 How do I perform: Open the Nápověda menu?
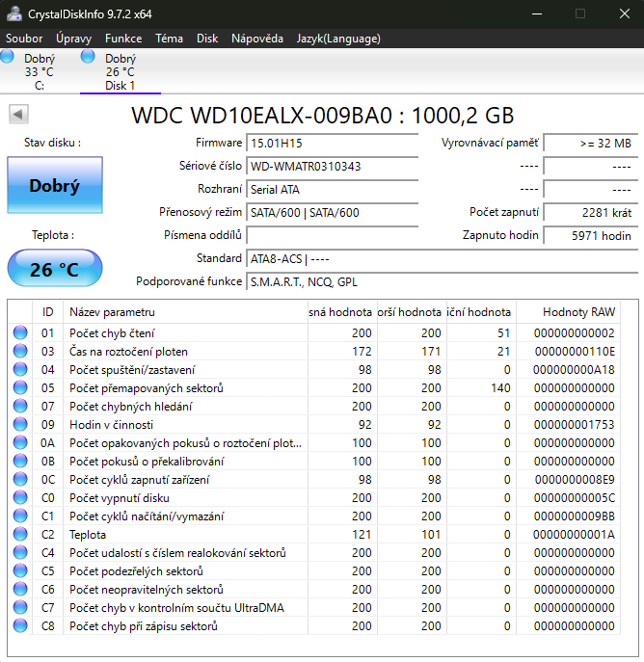(x=256, y=39)
